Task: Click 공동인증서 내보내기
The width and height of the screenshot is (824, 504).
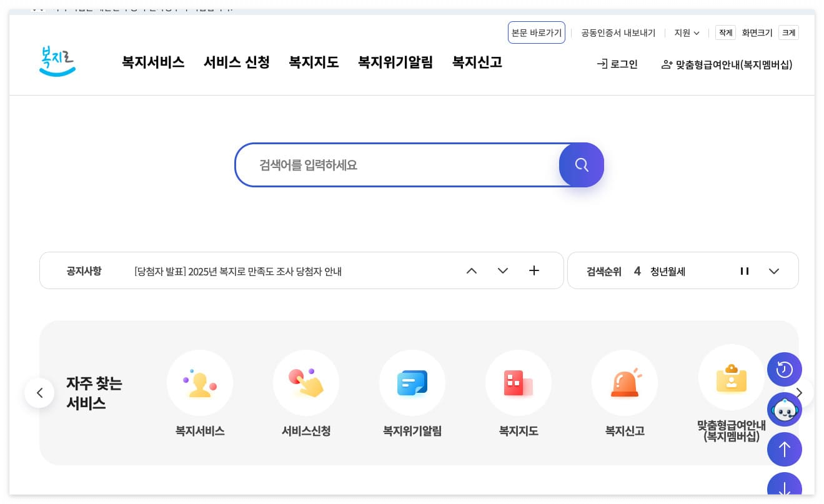Action: point(617,33)
